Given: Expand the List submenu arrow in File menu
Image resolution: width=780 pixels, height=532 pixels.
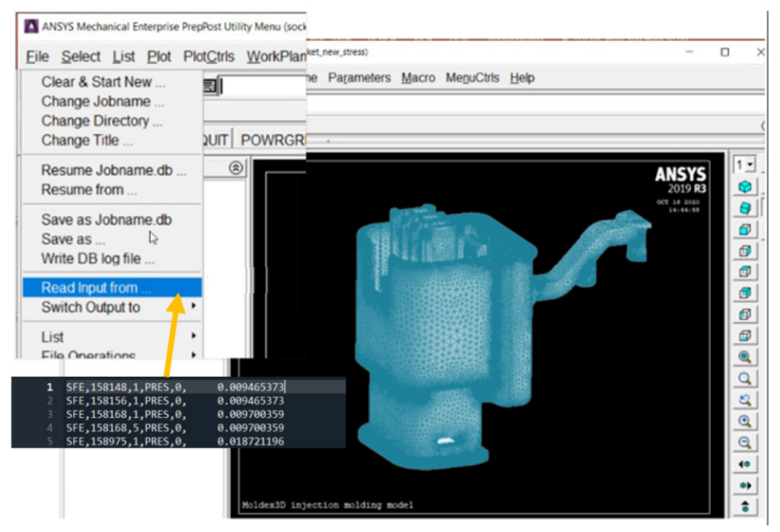Looking at the screenshot, I should click(x=193, y=336).
